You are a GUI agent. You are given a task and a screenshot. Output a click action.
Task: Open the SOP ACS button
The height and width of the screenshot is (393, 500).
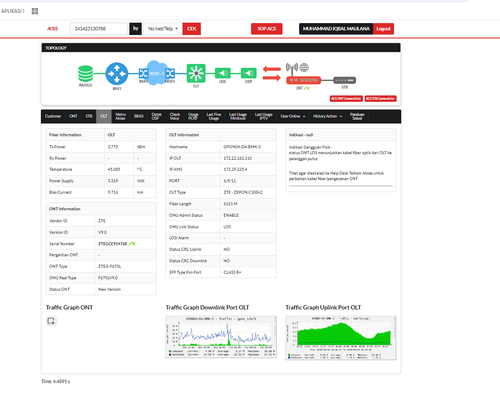click(267, 29)
